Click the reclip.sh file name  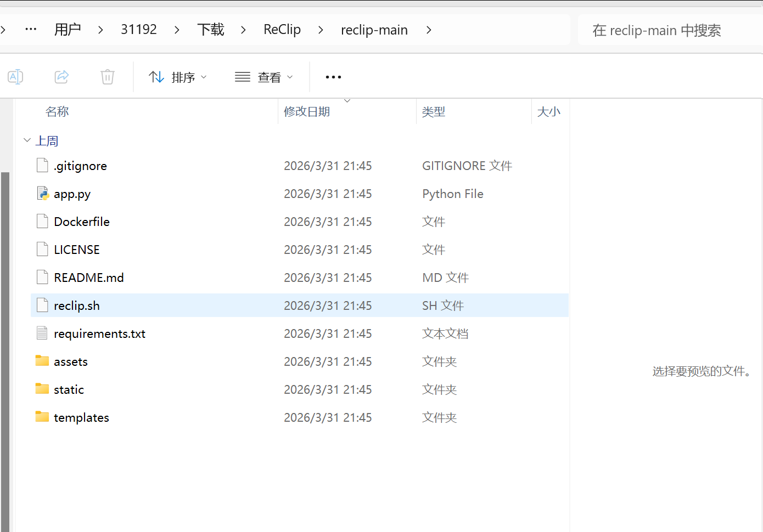pyautogui.click(x=77, y=306)
